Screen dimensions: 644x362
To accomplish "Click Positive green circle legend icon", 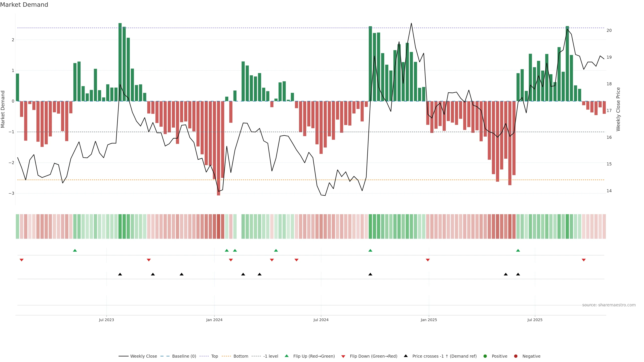I will pos(485,356).
